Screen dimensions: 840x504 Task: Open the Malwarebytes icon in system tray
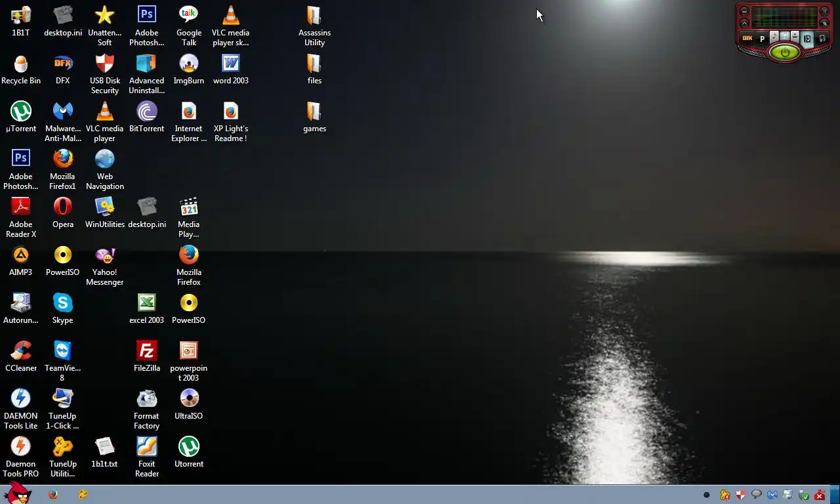[x=772, y=495]
